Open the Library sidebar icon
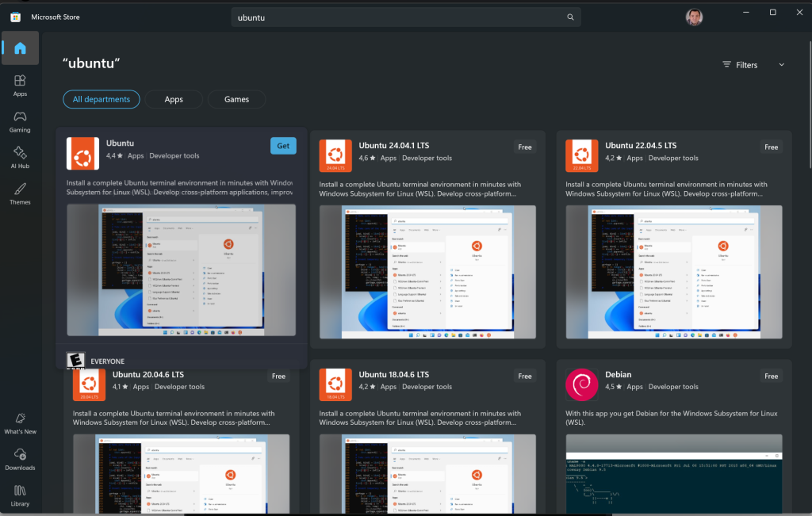Screen dimensions: 812x516 (x=20, y=495)
